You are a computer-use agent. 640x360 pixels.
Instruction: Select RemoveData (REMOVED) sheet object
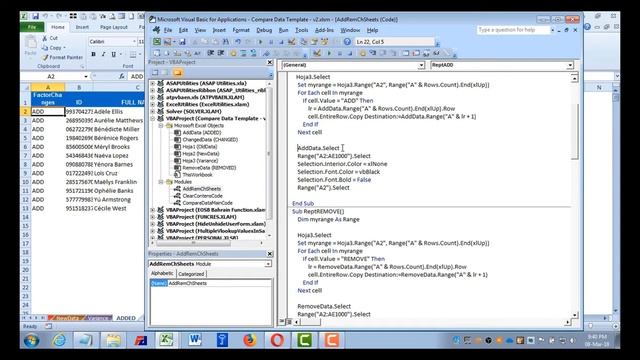click(205, 168)
